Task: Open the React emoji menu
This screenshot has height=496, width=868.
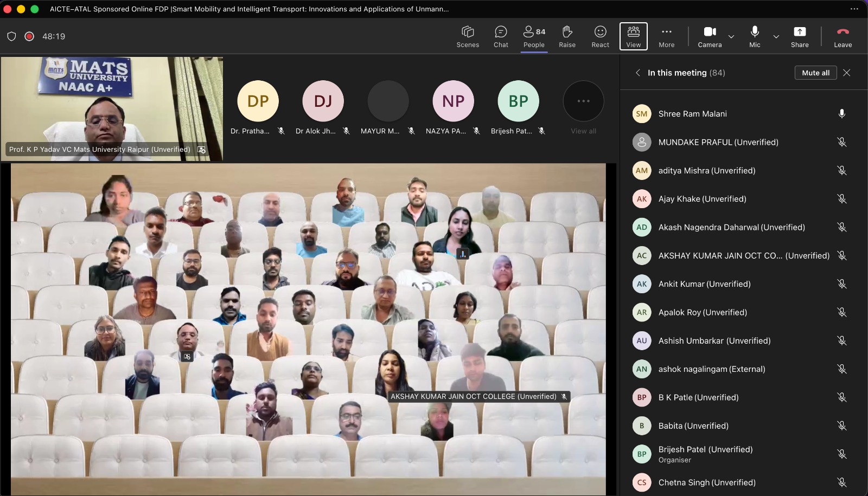Action: point(600,36)
